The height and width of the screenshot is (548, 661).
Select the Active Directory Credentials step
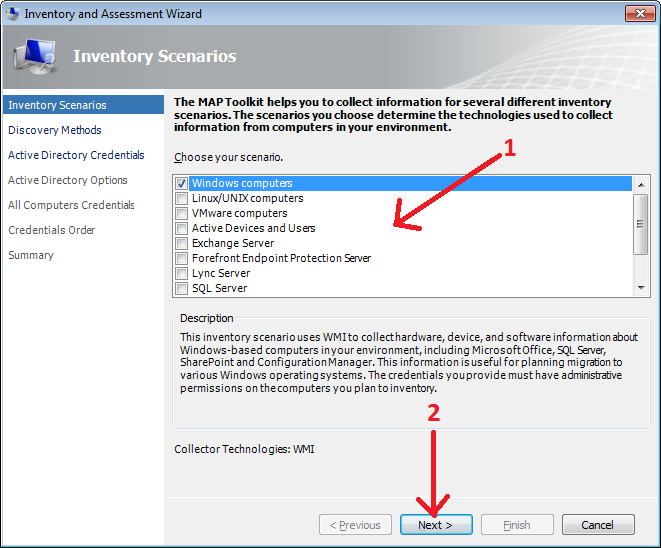76,155
